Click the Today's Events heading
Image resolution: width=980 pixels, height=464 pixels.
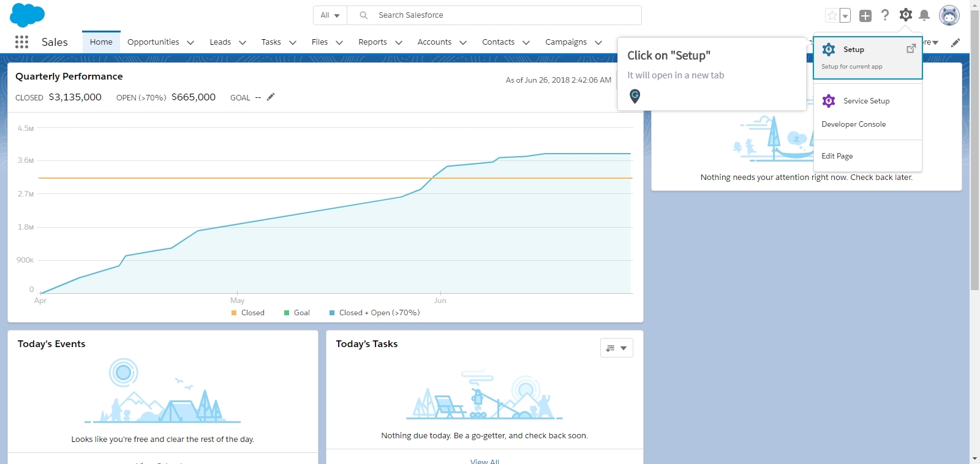(x=51, y=344)
